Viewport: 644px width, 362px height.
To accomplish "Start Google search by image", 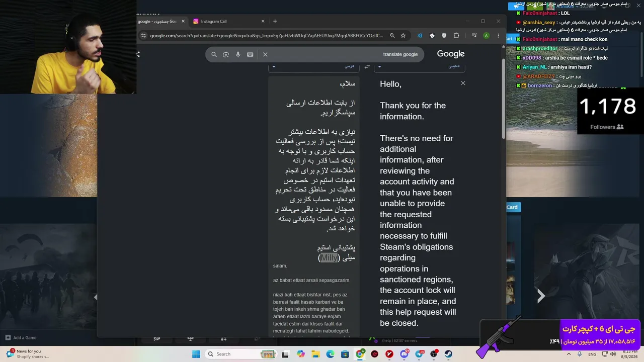I will (226, 54).
